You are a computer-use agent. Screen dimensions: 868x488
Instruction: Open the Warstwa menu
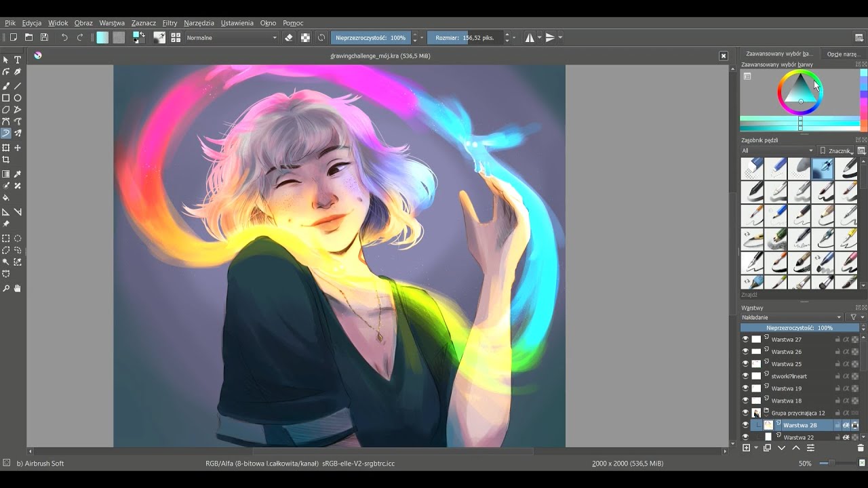click(112, 23)
